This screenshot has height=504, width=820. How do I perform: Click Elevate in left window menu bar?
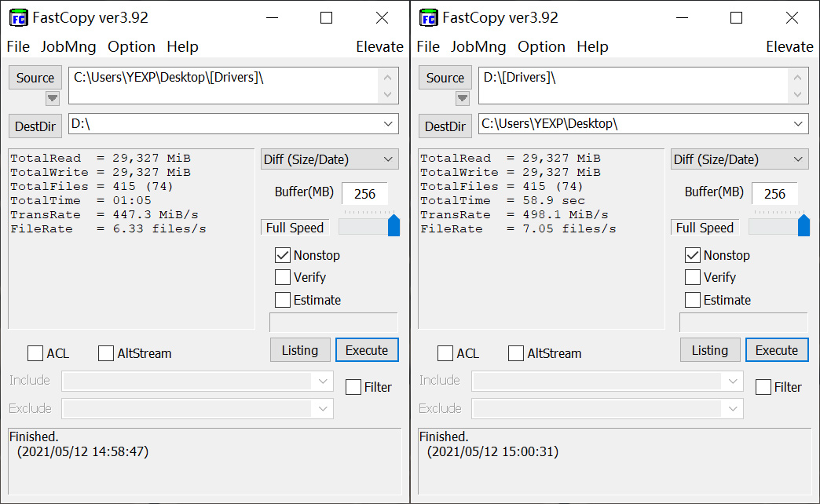(x=379, y=46)
